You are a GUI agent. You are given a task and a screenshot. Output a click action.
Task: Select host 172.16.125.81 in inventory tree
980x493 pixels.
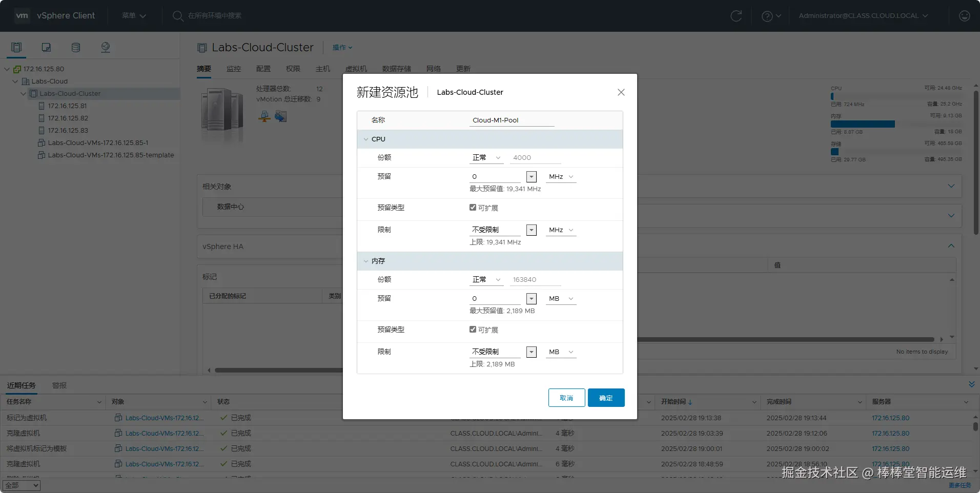[x=67, y=106]
